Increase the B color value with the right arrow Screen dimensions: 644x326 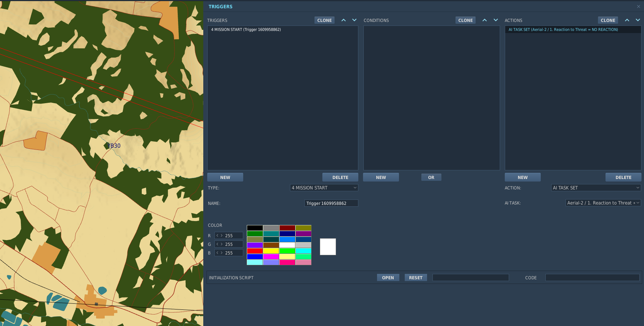[222, 253]
